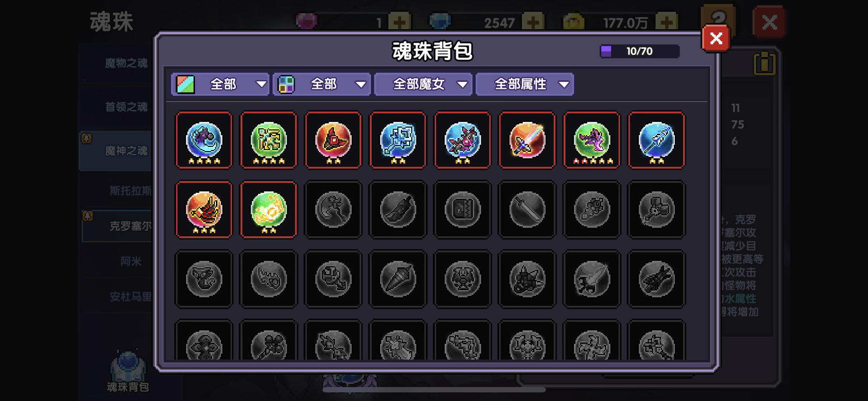The height and width of the screenshot is (401, 868).
Task: Select the red witch hat soul orb
Action: coord(333,140)
